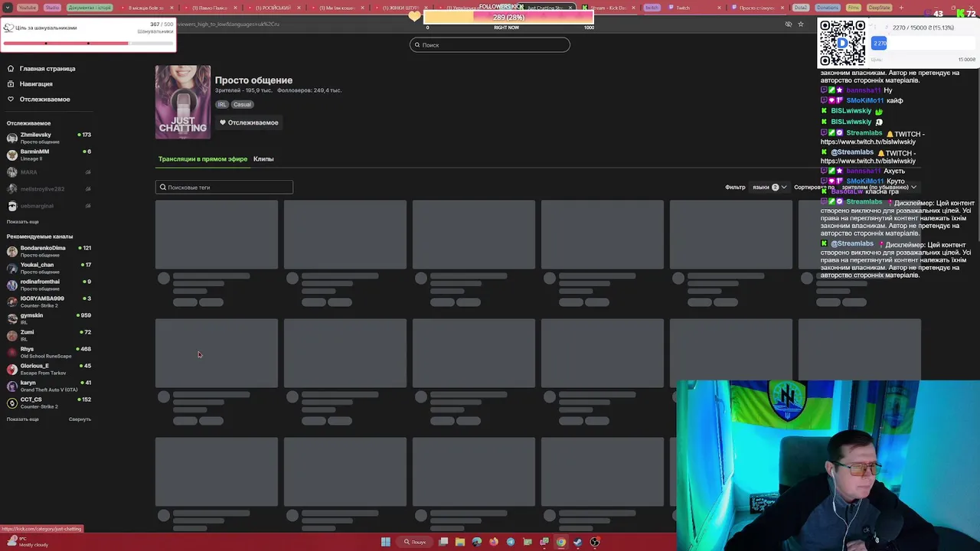Click the eye-slash icon in browser address bar
Image resolution: width=980 pixels, height=551 pixels.
(x=789, y=24)
